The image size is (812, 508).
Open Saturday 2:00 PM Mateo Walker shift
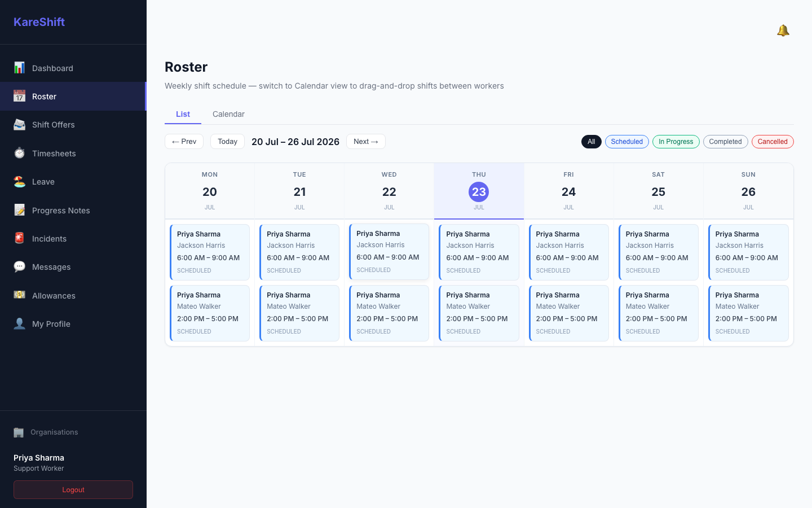[658, 313]
